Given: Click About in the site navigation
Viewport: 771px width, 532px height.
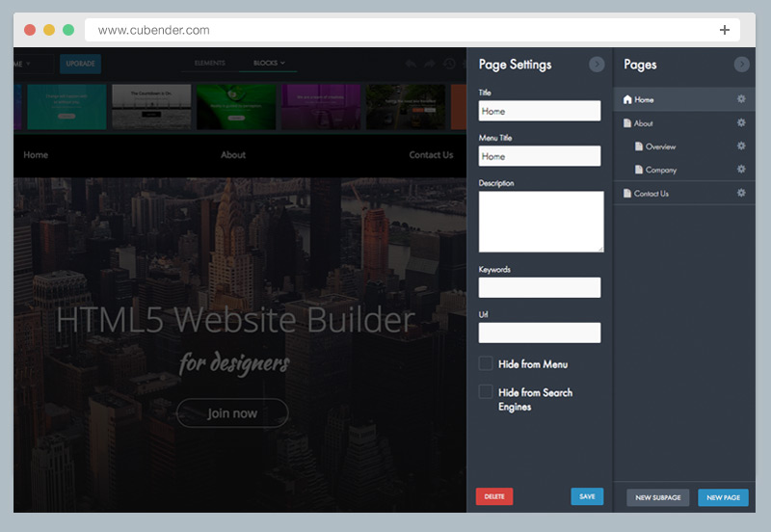Looking at the screenshot, I should 233,155.
